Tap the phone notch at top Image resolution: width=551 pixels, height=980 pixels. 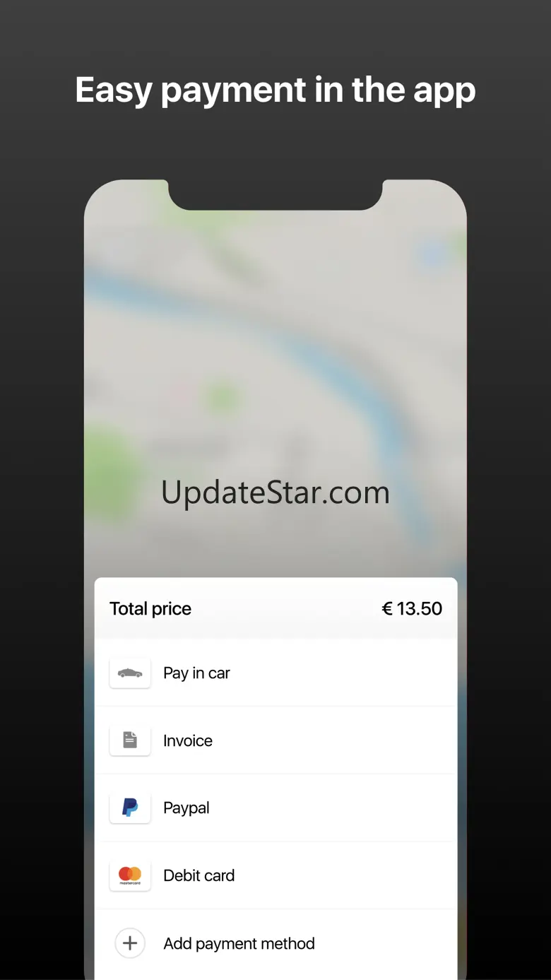pyautogui.click(x=275, y=195)
